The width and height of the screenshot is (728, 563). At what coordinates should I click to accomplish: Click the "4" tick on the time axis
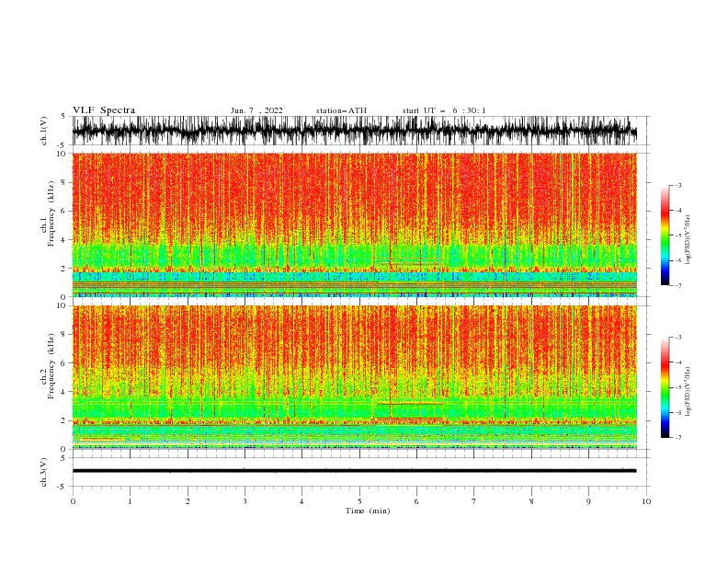[x=302, y=501]
